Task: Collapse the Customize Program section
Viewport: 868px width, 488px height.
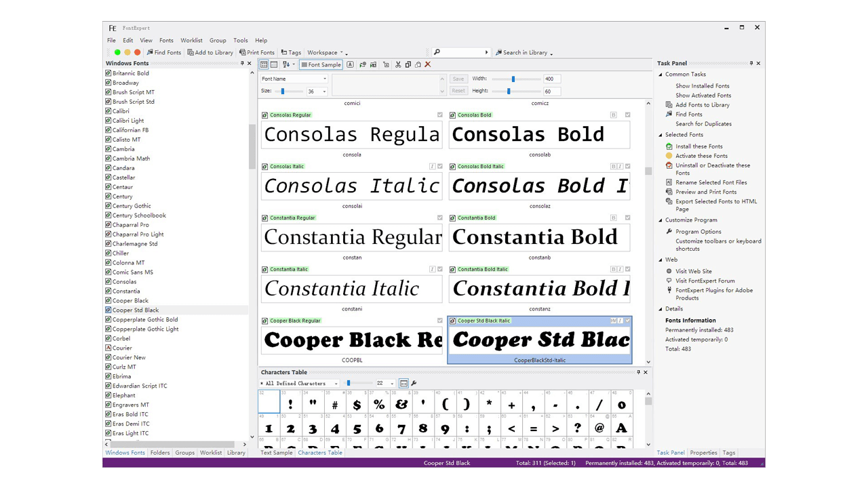Action: tap(660, 220)
